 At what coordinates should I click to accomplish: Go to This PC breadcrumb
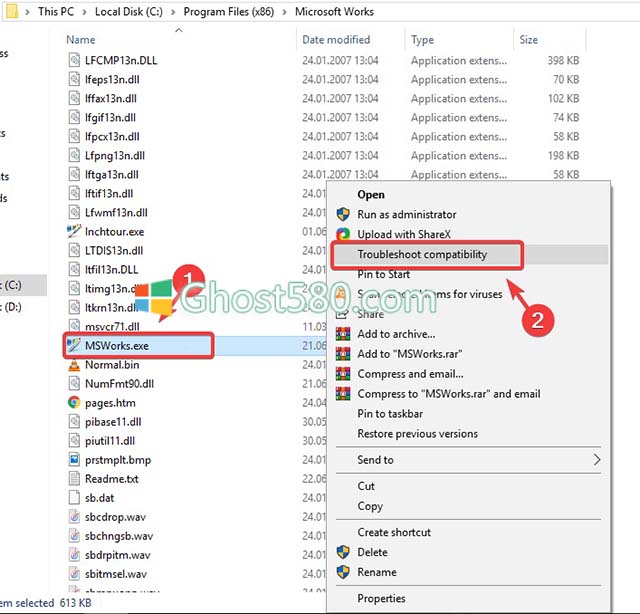[x=56, y=11]
